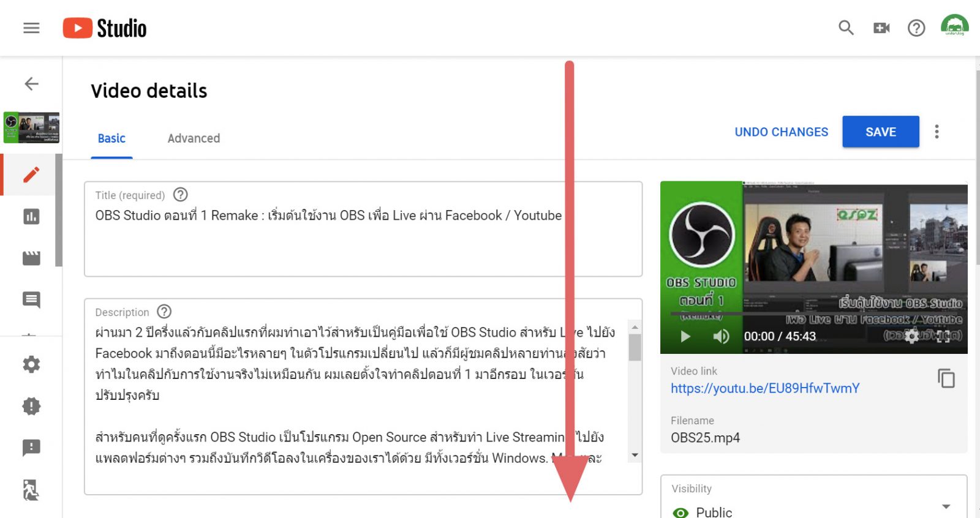This screenshot has height=518, width=980.
Task: Expand the Visibility dropdown
Action: 946,506
